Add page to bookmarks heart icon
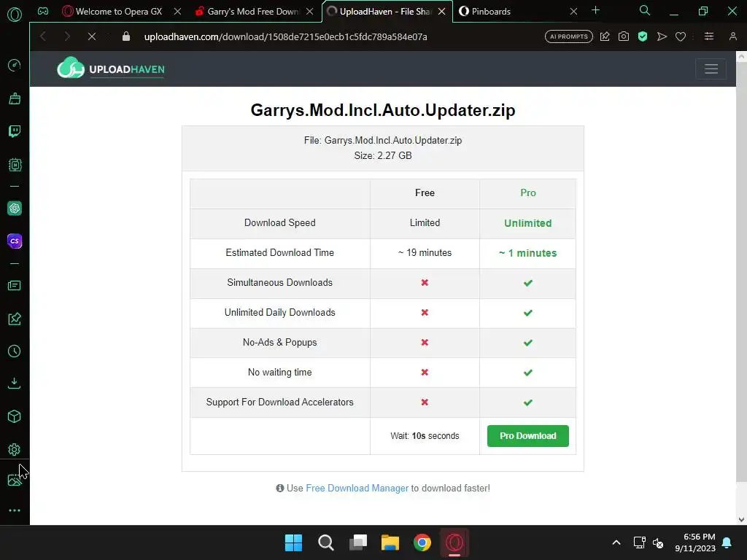The width and height of the screenshot is (747, 560). point(681,36)
